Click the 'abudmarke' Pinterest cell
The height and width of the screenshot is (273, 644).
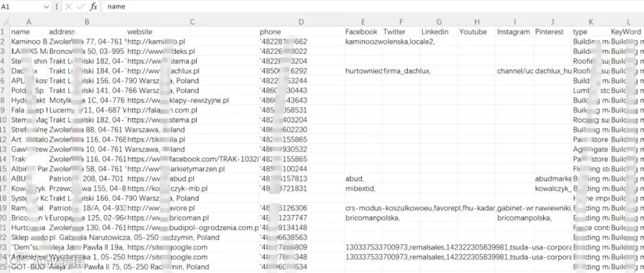553,178
